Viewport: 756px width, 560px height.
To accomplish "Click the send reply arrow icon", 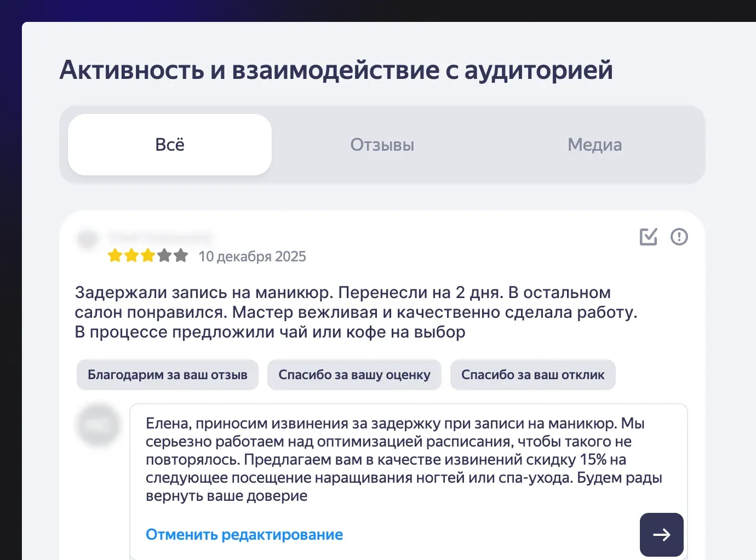I will click(661, 535).
